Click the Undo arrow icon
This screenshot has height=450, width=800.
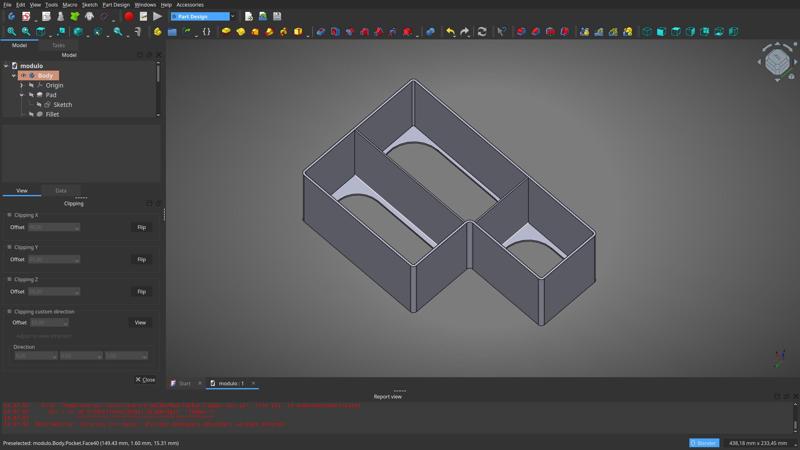(450, 32)
